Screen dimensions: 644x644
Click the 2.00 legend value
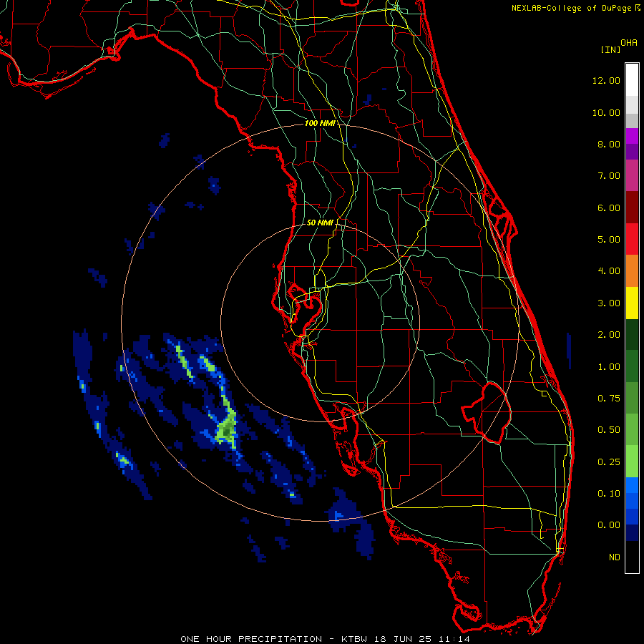point(609,335)
